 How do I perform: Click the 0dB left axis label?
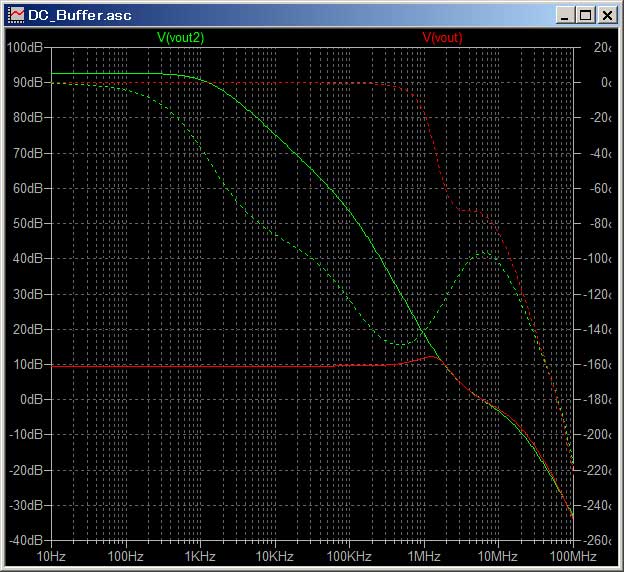tap(31, 399)
